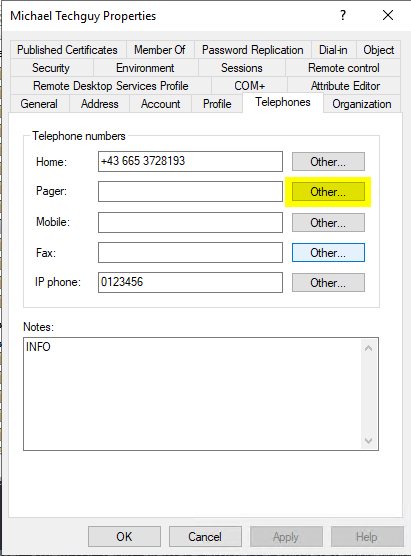Switch to Remote Desktop Services Profile tab
Image resolution: width=411 pixels, height=556 pixels.
[111, 86]
